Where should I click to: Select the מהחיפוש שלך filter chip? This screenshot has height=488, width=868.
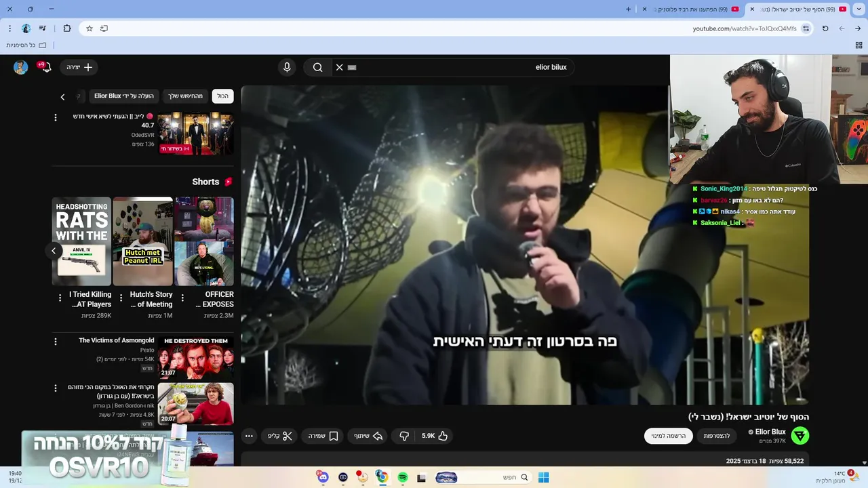pos(186,96)
